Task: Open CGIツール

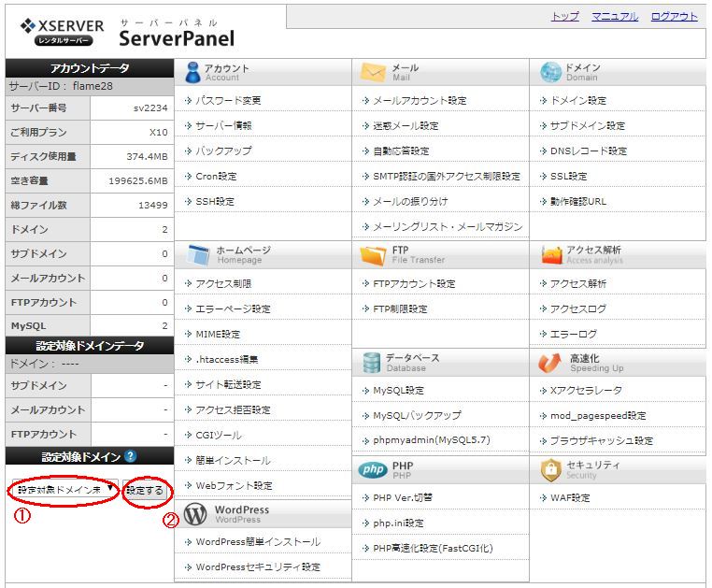Action: click(x=219, y=435)
